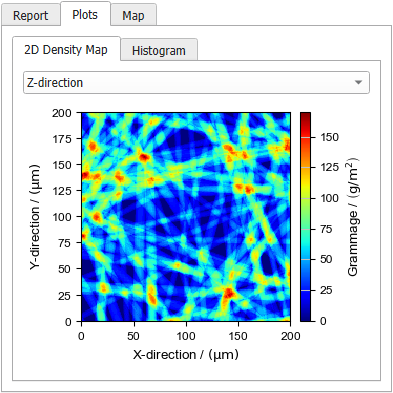This screenshot has width=393, height=393.
Task: Switch to the Histogram tab
Action: coord(159,51)
